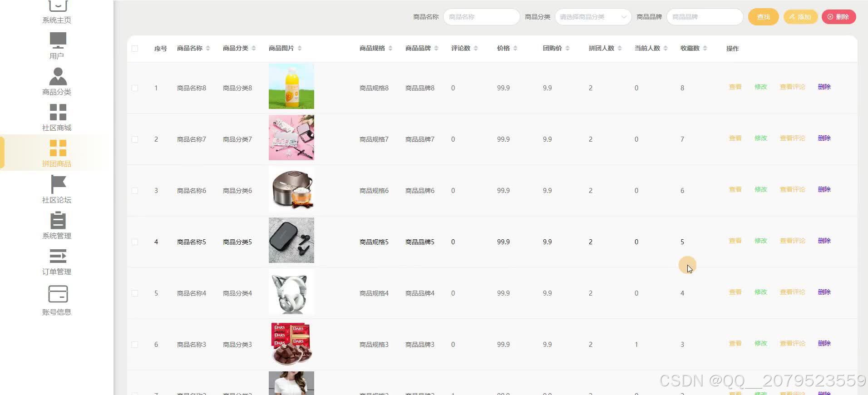Sort by 当前人数 column arrows
Screen dimensions: 868x395
tap(666, 48)
